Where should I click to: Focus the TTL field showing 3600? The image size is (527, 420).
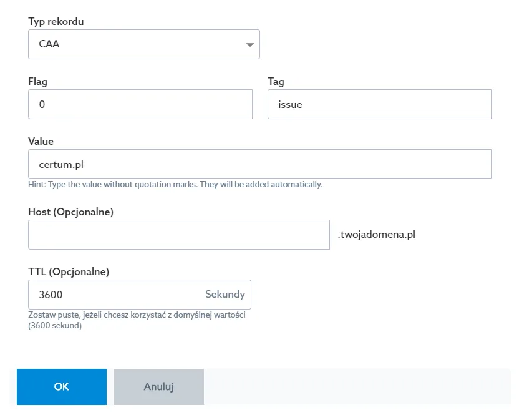(140, 295)
